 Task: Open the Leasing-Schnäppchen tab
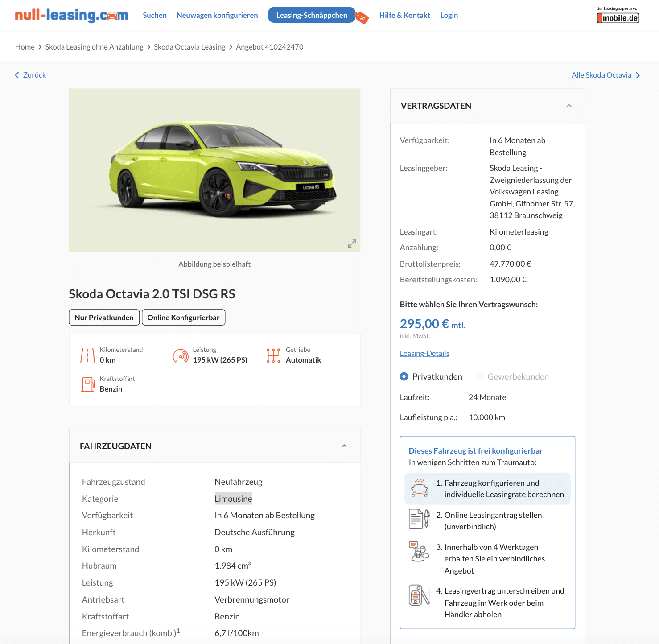312,15
